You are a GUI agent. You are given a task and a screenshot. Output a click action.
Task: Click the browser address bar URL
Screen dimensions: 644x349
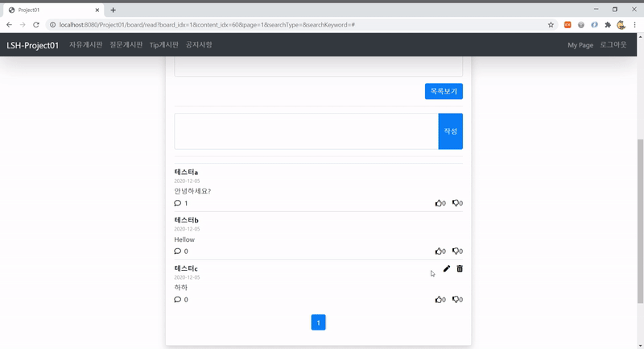(x=207, y=25)
